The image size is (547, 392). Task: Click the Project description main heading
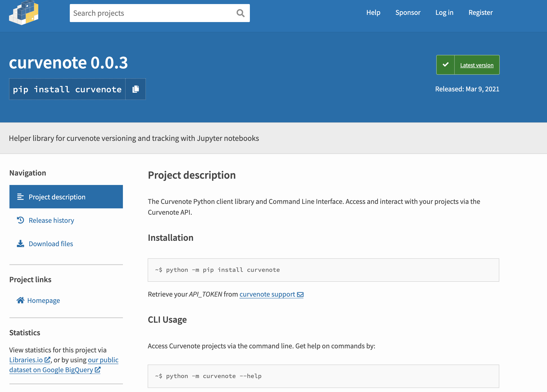pyautogui.click(x=192, y=175)
